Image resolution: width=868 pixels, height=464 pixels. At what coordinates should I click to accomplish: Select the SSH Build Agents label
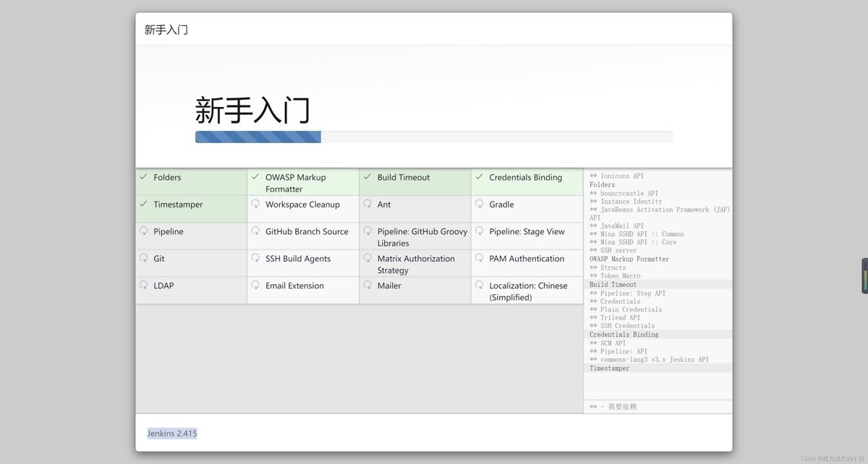(298, 259)
